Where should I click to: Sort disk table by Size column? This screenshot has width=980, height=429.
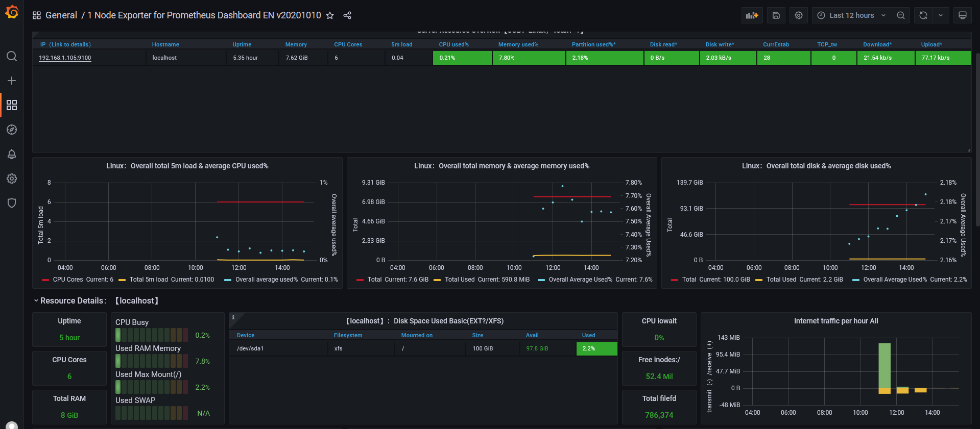tap(477, 335)
